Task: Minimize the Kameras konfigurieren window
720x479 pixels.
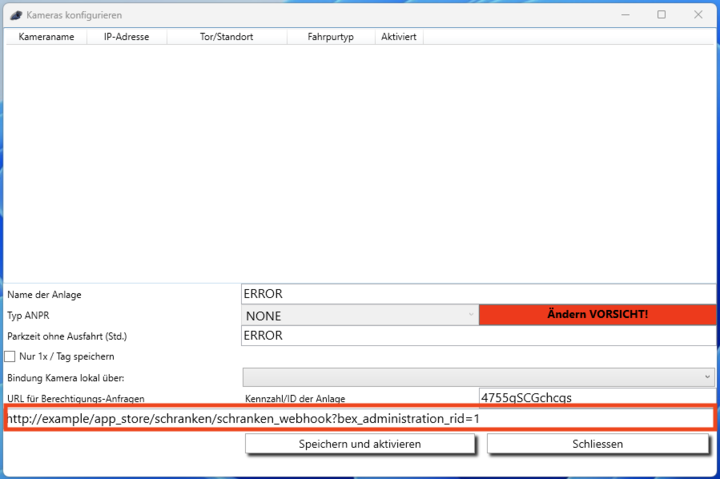Action: tap(625, 15)
